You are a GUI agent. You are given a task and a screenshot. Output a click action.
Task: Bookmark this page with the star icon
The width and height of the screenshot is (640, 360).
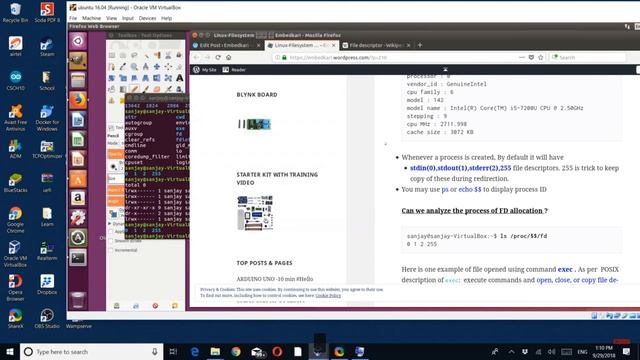(541, 58)
